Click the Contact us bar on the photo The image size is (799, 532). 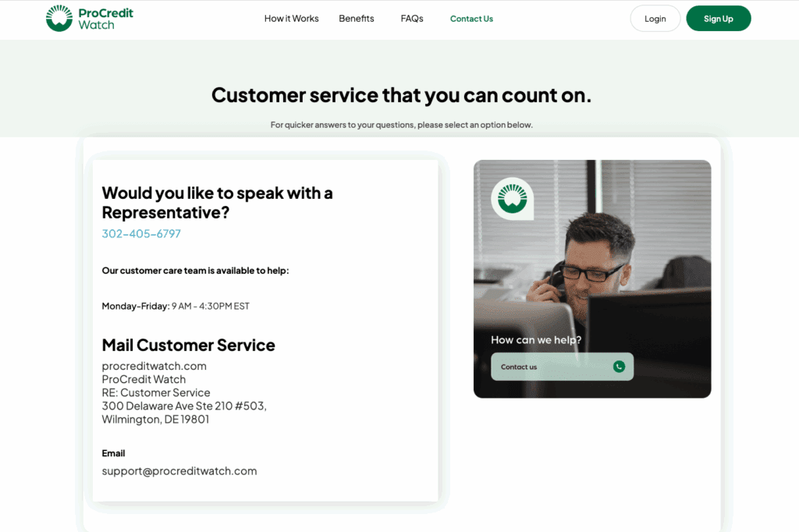click(x=562, y=367)
